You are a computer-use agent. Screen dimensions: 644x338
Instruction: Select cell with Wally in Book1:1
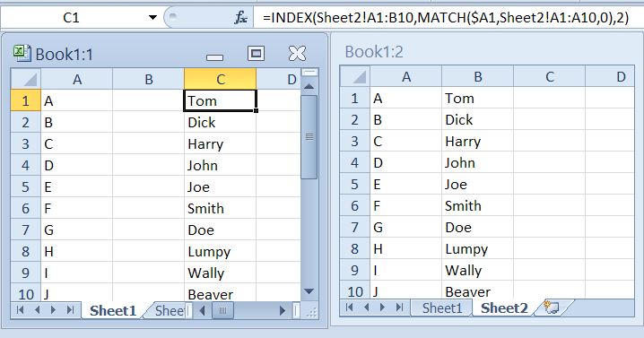click(220, 273)
